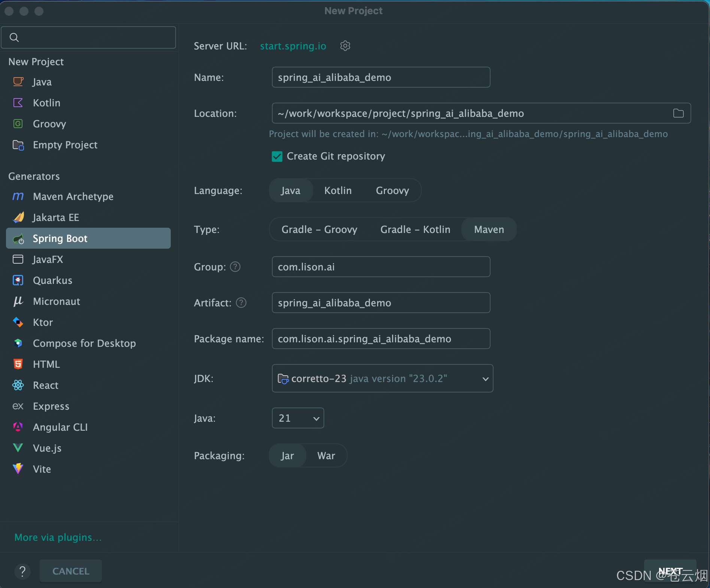Open start.spring.io server URL link
Viewport: 710px width, 588px height.
293,46
